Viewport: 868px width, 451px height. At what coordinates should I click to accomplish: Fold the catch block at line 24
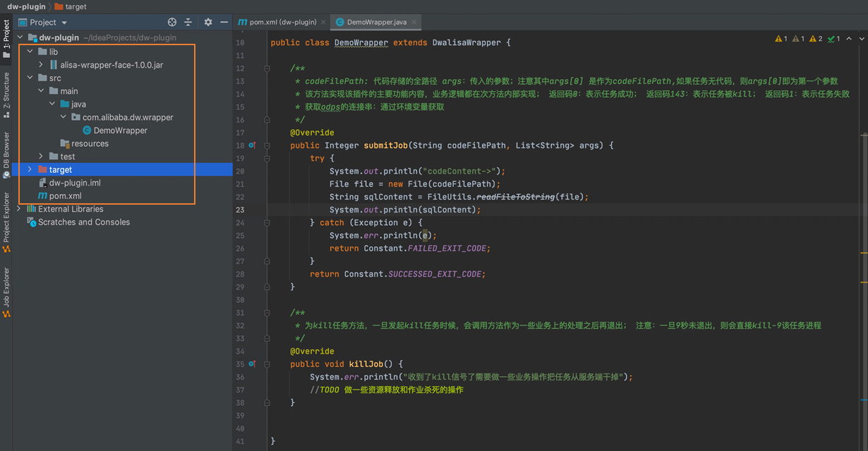[267, 222]
